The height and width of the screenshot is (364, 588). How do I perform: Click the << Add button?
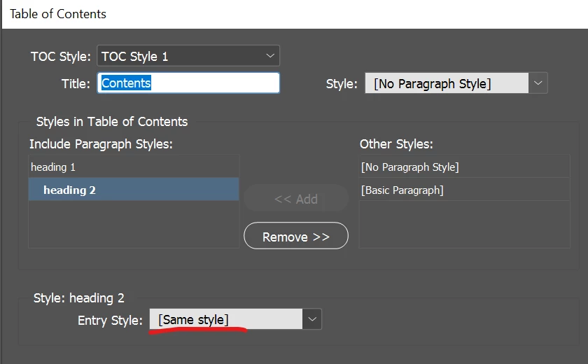point(295,199)
